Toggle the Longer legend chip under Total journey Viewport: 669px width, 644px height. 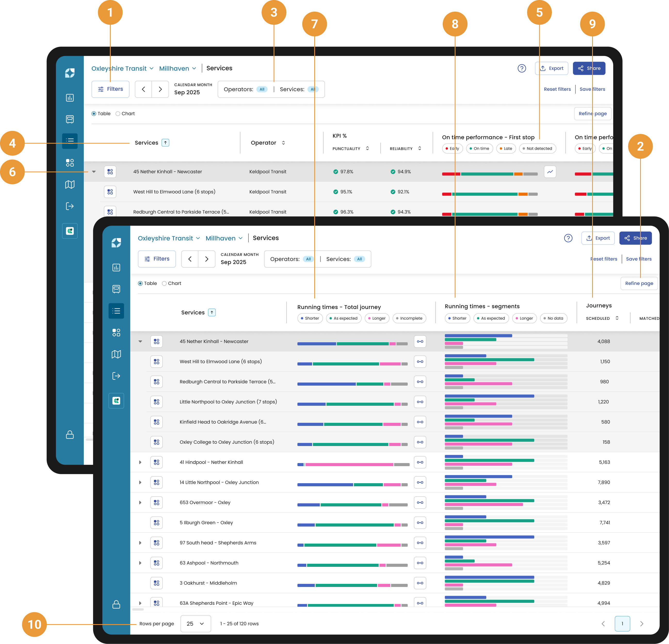377,318
